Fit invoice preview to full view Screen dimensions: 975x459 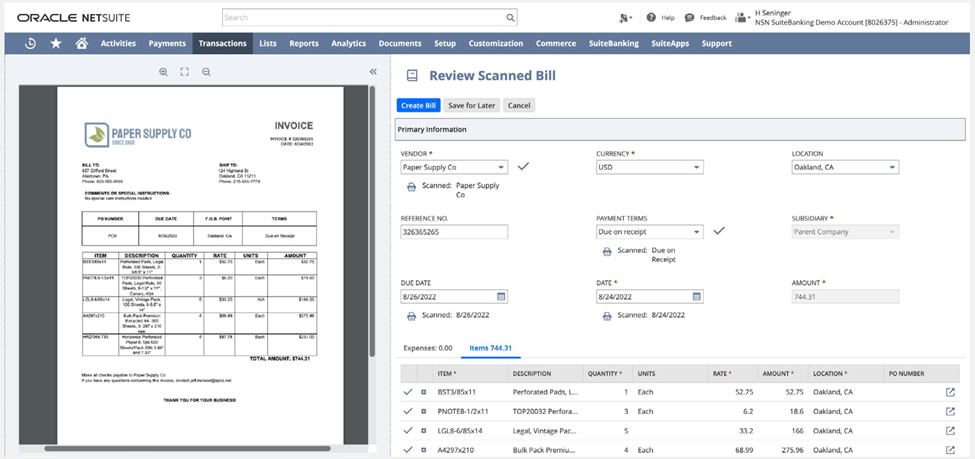click(184, 72)
